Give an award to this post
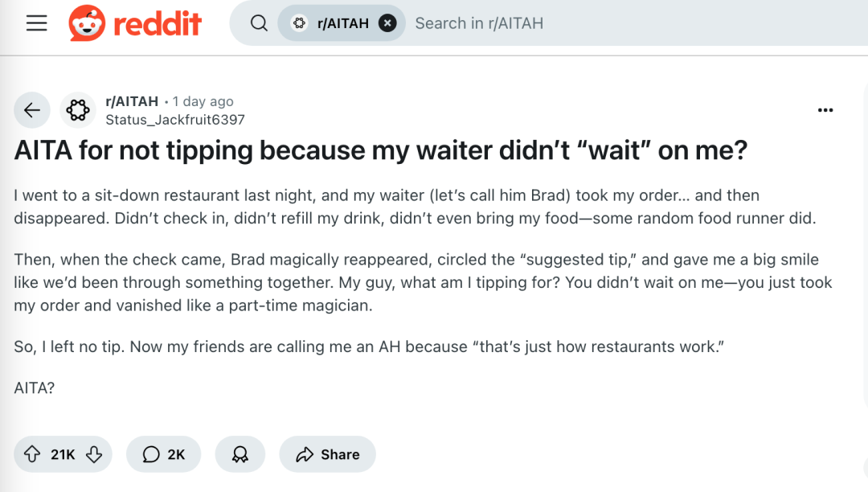This screenshot has width=868, height=492. point(240,454)
